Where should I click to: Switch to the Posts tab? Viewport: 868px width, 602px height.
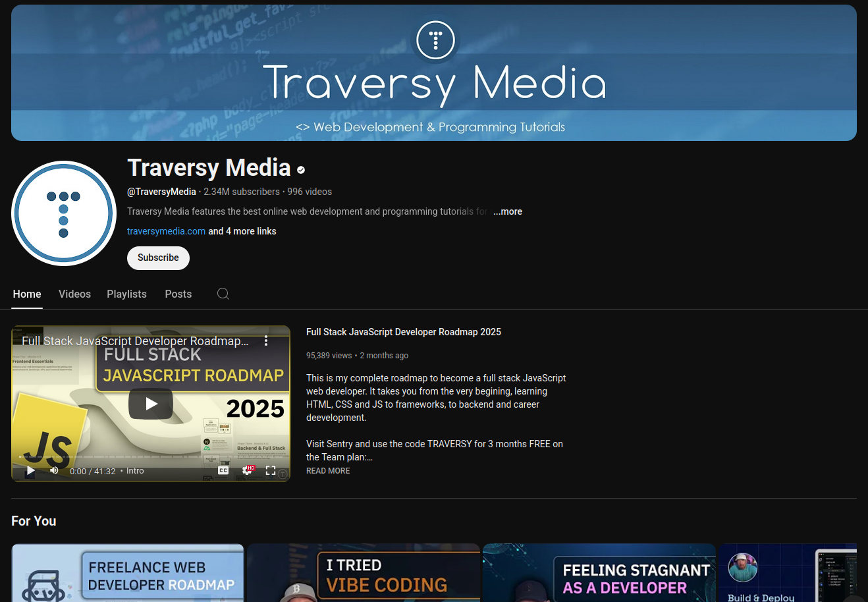[178, 294]
